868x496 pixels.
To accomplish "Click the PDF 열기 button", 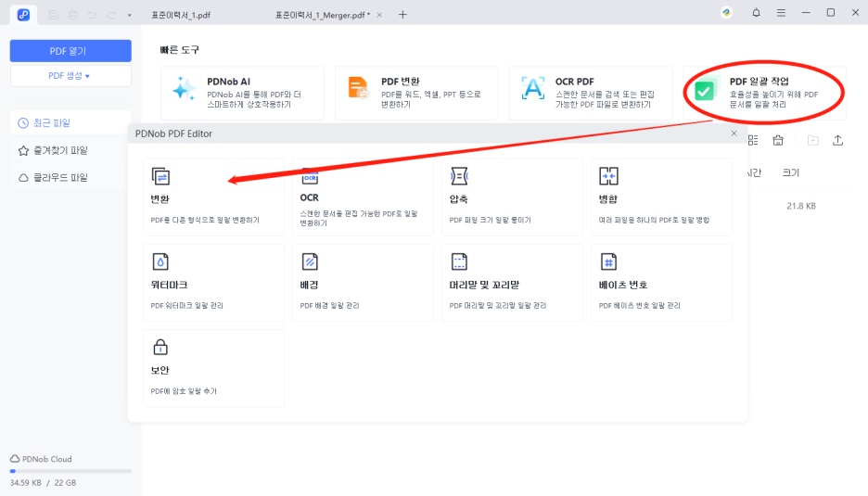I will pos(70,51).
